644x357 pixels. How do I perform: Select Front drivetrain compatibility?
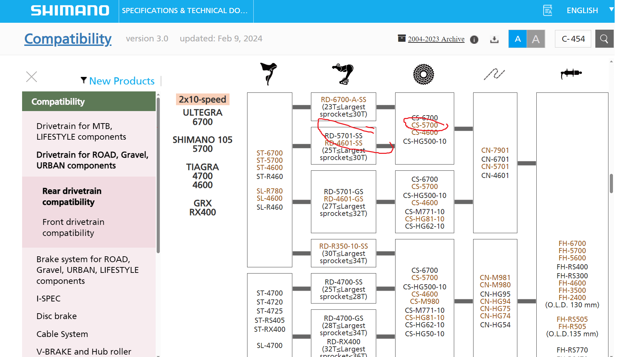73,227
